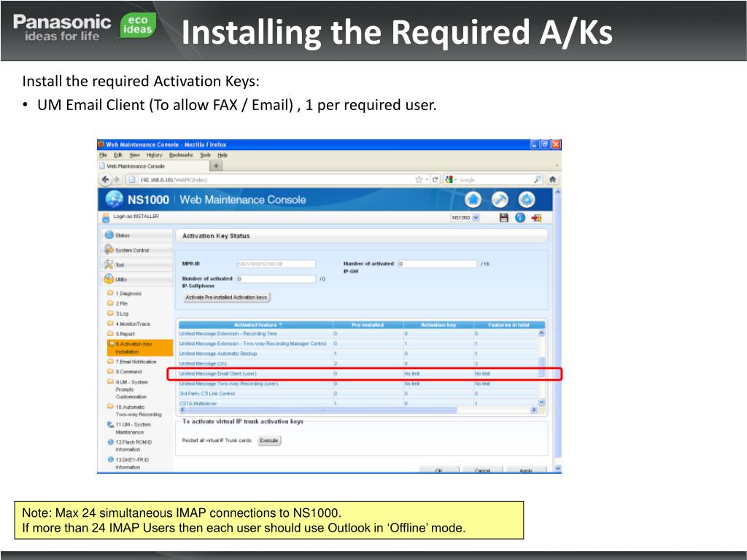
Task: Click the Google search input field
Action: tap(495, 179)
